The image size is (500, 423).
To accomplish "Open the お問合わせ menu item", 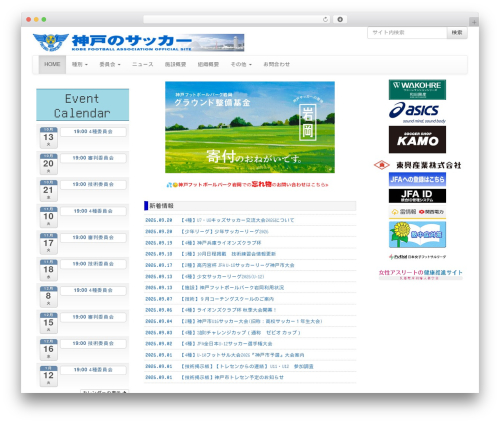I will coord(276,64).
